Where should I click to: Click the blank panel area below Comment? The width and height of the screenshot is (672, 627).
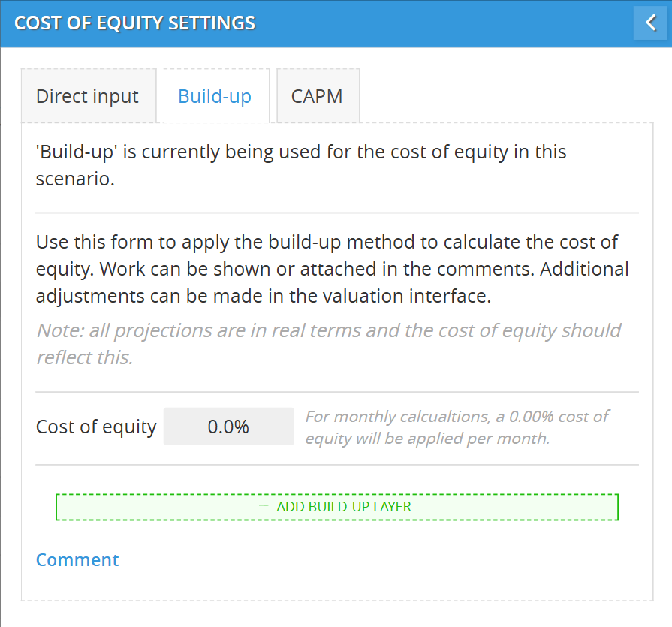tap(337, 586)
